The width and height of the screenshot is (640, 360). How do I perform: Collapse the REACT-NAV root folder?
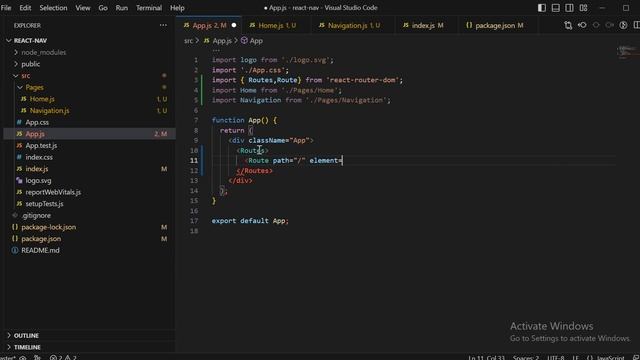[x=88, y=40]
